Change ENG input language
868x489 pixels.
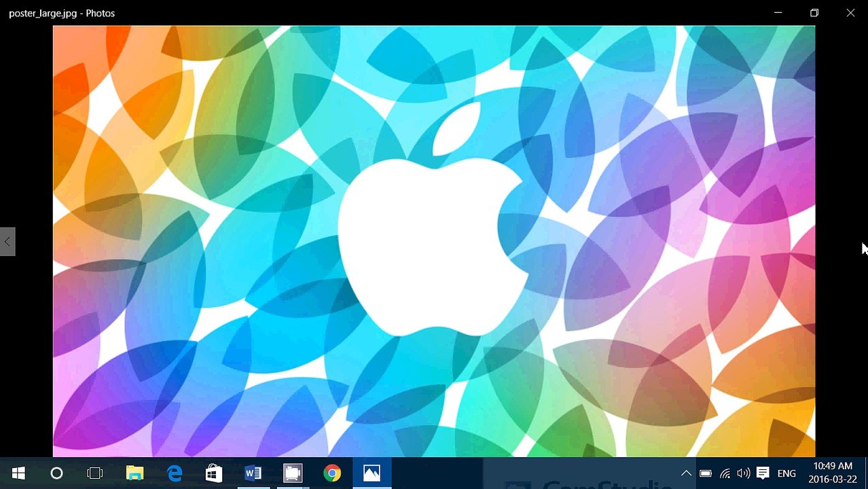786,473
